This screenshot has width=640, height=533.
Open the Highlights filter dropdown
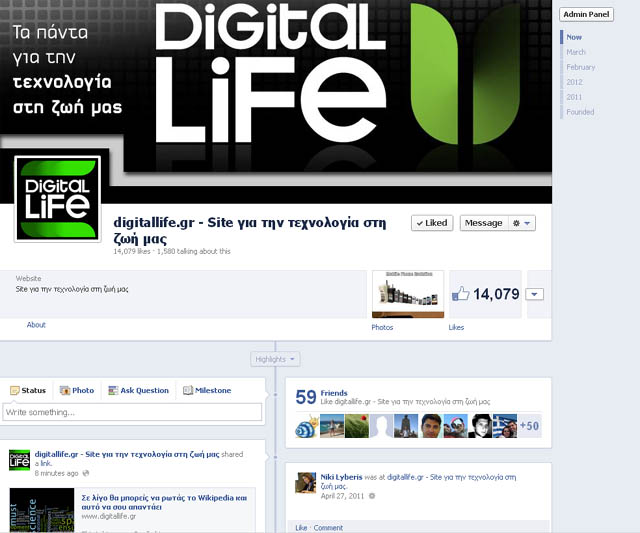click(x=275, y=359)
